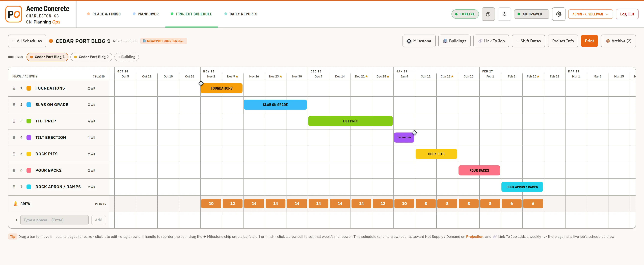The height and width of the screenshot is (265, 644).
Task: Click the Slab on Grade row drag handle
Action: tap(14, 105)
